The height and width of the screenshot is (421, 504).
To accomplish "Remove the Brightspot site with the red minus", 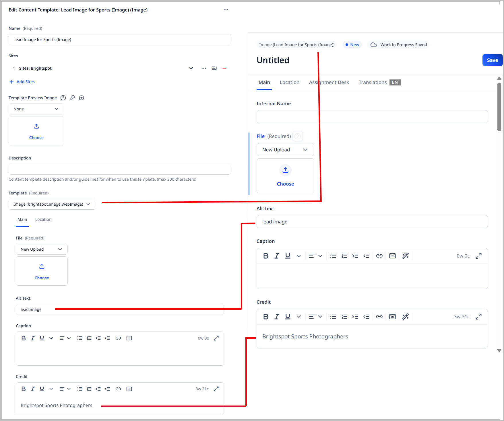I will 224,68.
